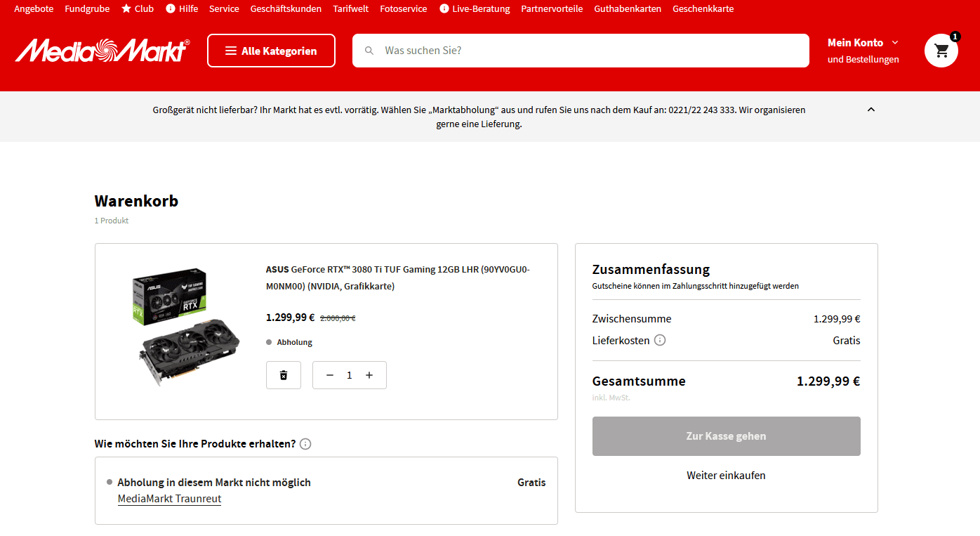Open Angebote in top navigation
This screenshot has width=980, height=536.
[x=34, y=9]
